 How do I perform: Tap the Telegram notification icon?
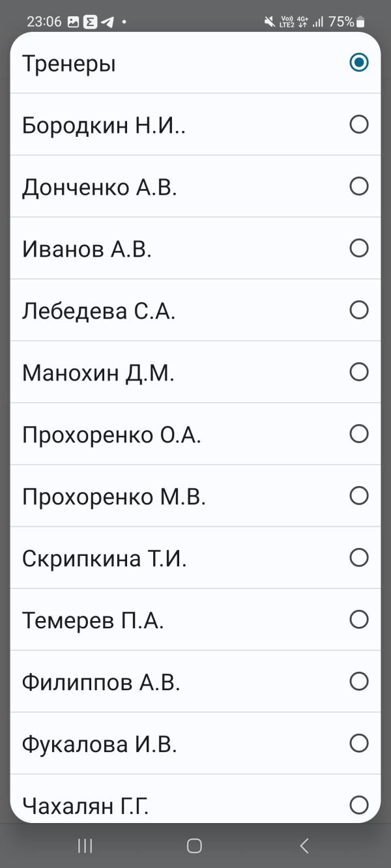(x=108, y=22)
